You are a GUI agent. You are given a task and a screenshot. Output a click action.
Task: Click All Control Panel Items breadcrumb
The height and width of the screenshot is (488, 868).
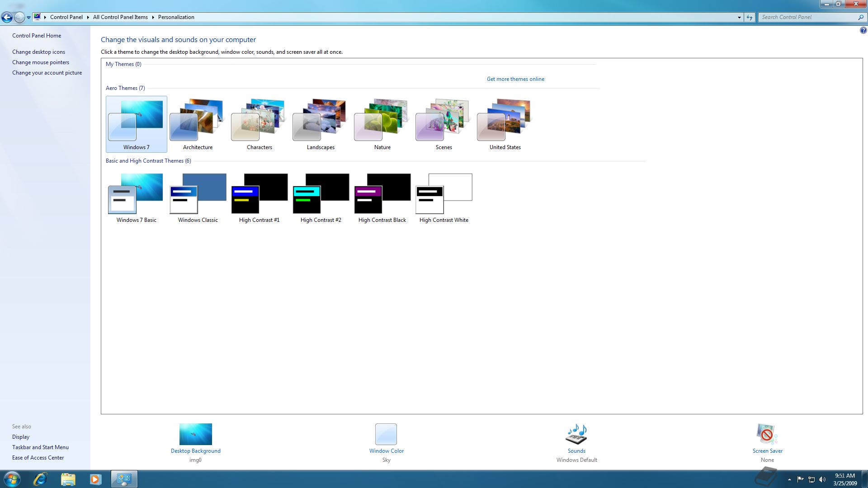[x=120, y=17]
